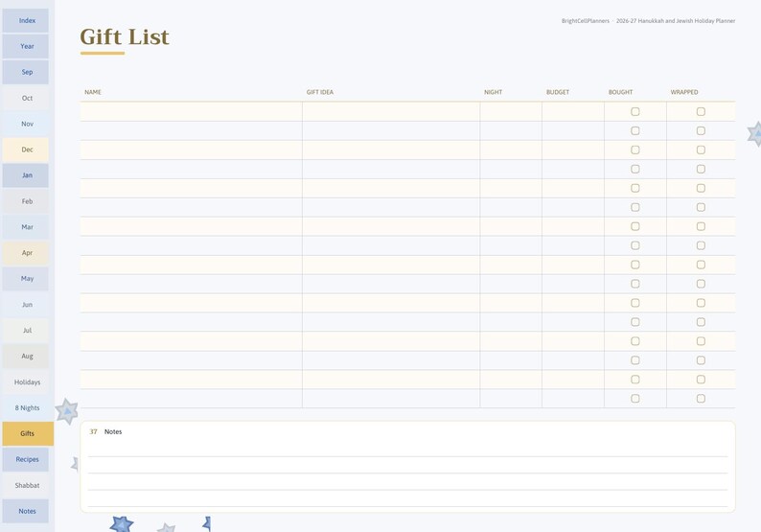Click the NIGHT column header
Viewport: 761px width, 532px height.
pos(493,92)
